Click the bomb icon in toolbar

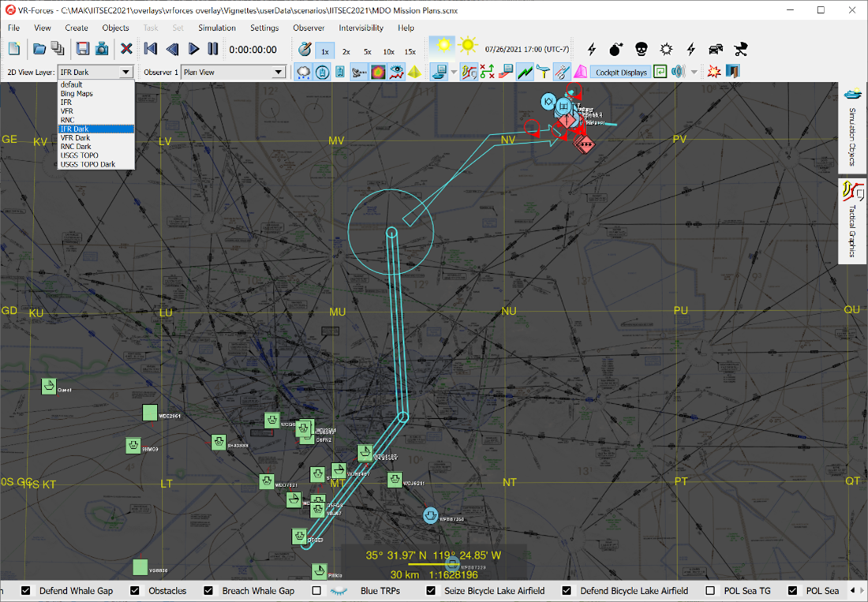616,50
